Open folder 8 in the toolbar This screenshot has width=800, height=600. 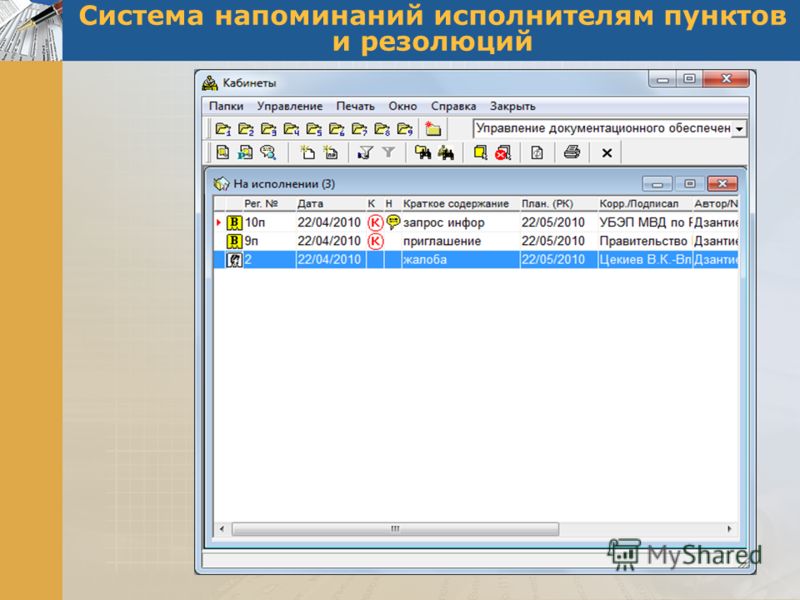tap(382, 129)
